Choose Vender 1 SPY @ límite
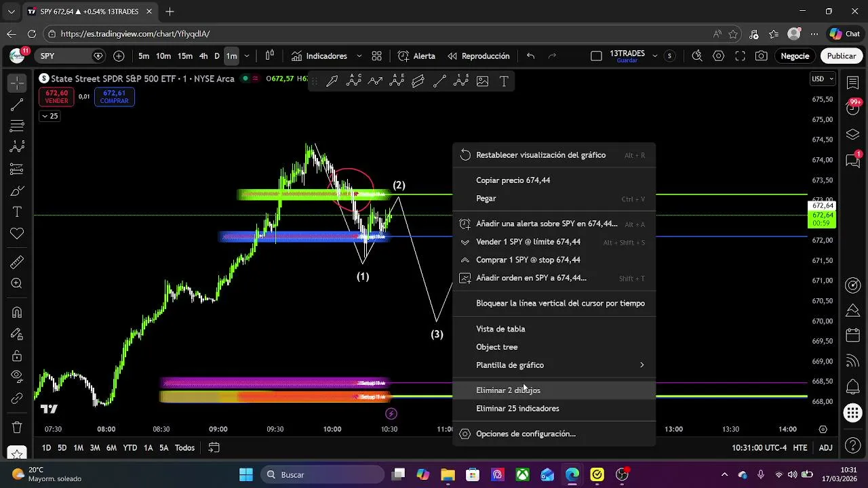The height and width of the screenshot is (488, 868). pyautogui.click(x=554, y=242)
